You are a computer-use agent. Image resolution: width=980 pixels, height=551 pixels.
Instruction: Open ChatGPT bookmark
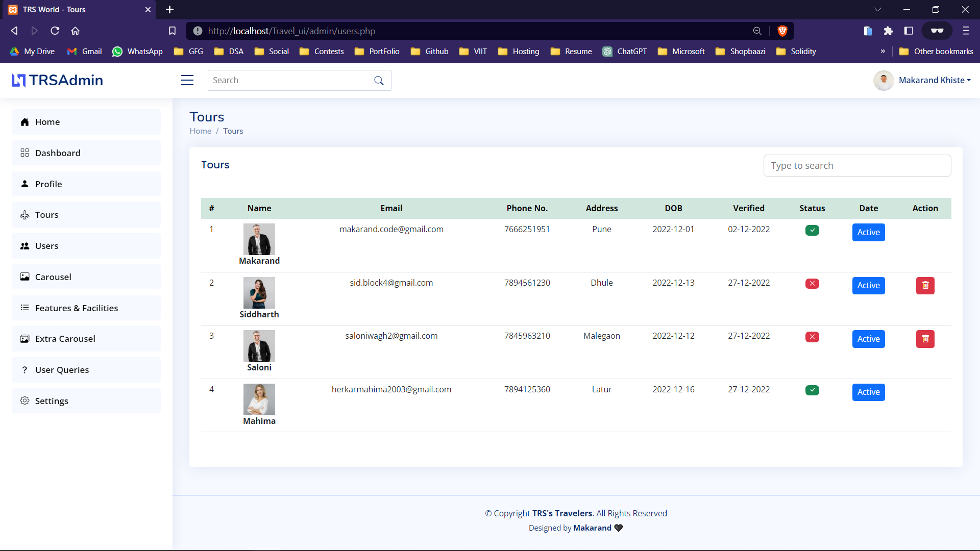(625, 52)
